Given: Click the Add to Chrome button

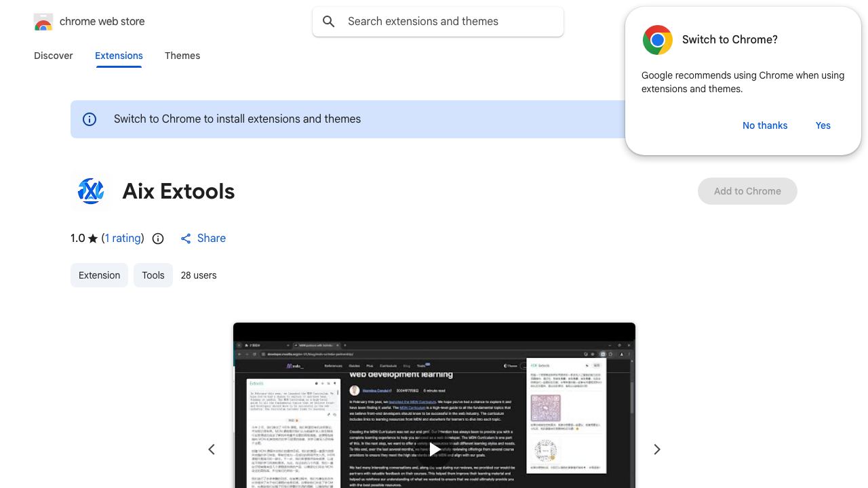Looking at the screenshot, I should point(747,191).
